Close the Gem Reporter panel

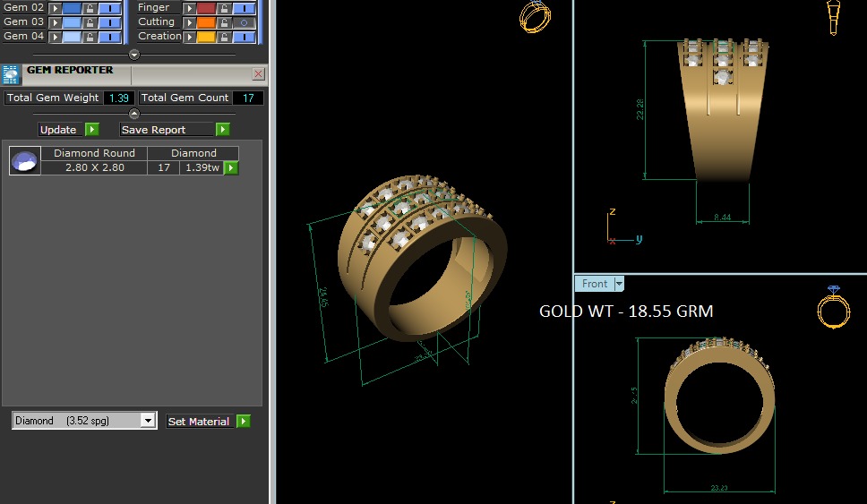tap(258, 74)
